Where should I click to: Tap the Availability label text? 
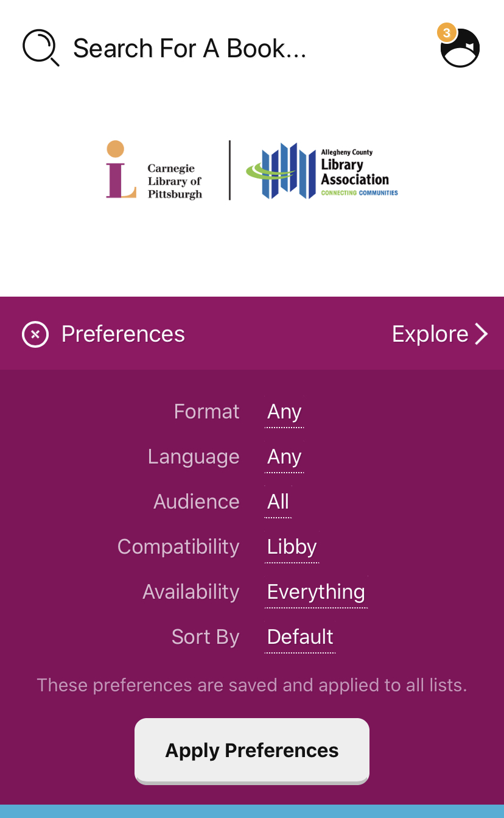click(191, 593)
